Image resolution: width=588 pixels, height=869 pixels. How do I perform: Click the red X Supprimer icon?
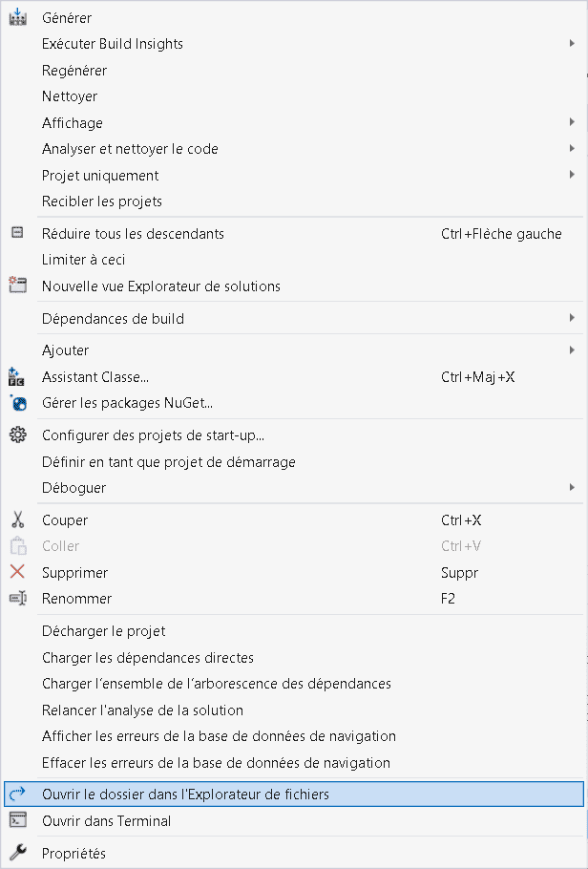pos(18,571)
